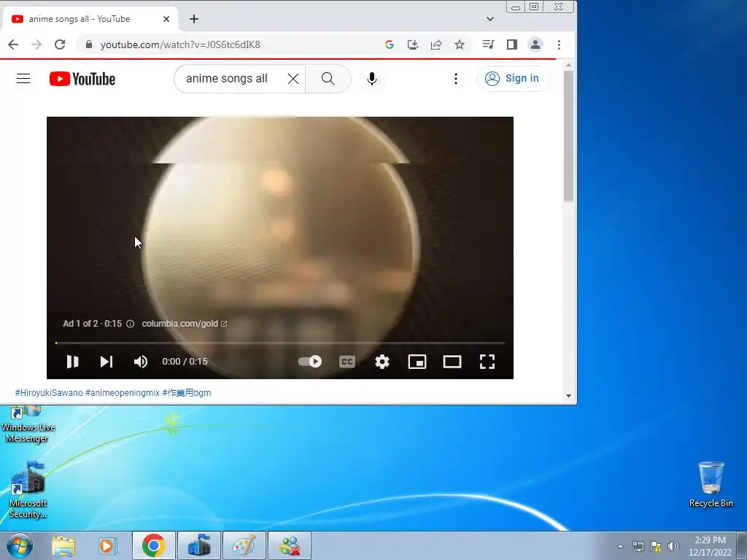Screen dimensions: 747x560
Task: Clear the search query with X
Action: click(293, 79)
